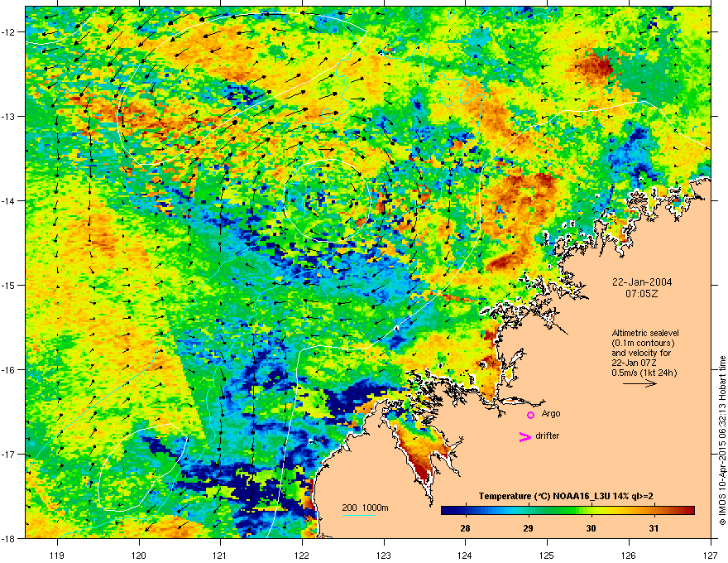Click latitude axis label -15
The height and width of the screenshot is (563, 728).
click(8, 285)
